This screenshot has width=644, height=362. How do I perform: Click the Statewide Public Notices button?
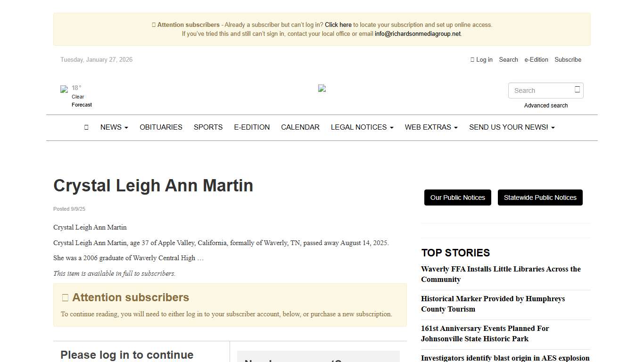pyautogui.click(x=540, y=197)
